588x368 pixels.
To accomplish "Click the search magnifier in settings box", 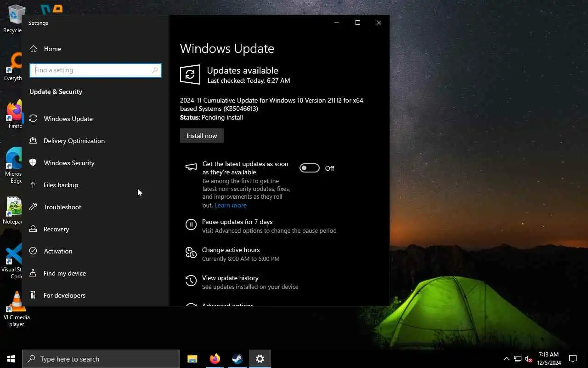I will click(155, 70).
